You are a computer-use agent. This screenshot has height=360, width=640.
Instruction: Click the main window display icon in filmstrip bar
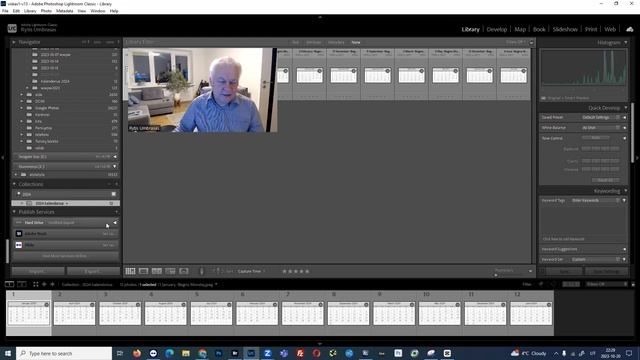pos(9,284)
